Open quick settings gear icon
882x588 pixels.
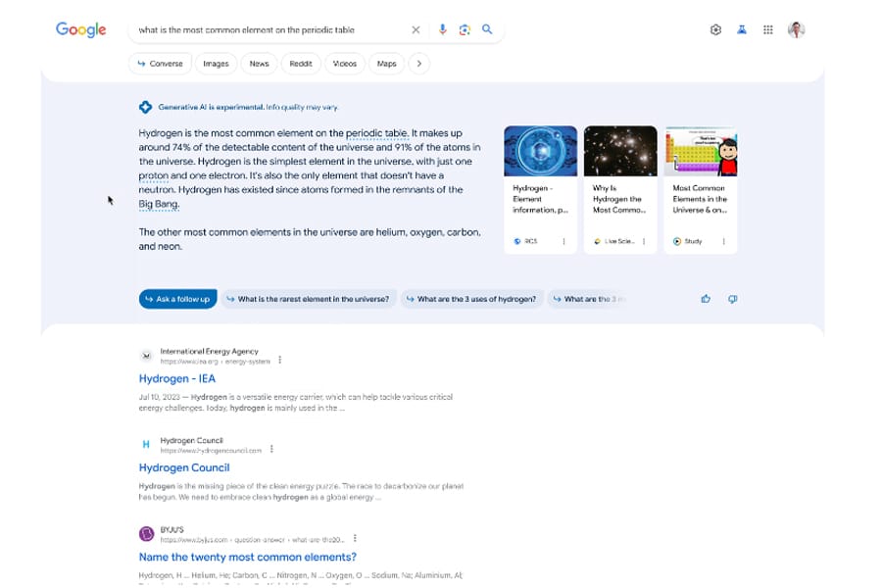point(715,29)
